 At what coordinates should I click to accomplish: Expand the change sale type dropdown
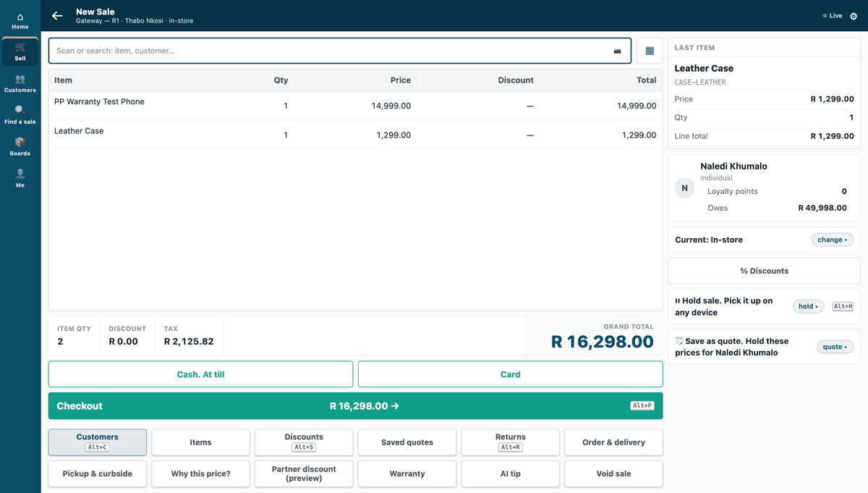[832, 240]
